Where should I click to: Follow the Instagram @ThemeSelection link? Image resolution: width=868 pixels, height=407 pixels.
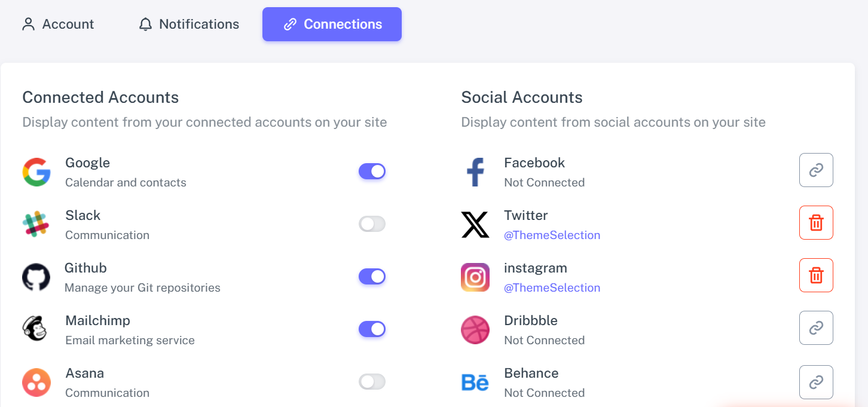pos(552,288)
